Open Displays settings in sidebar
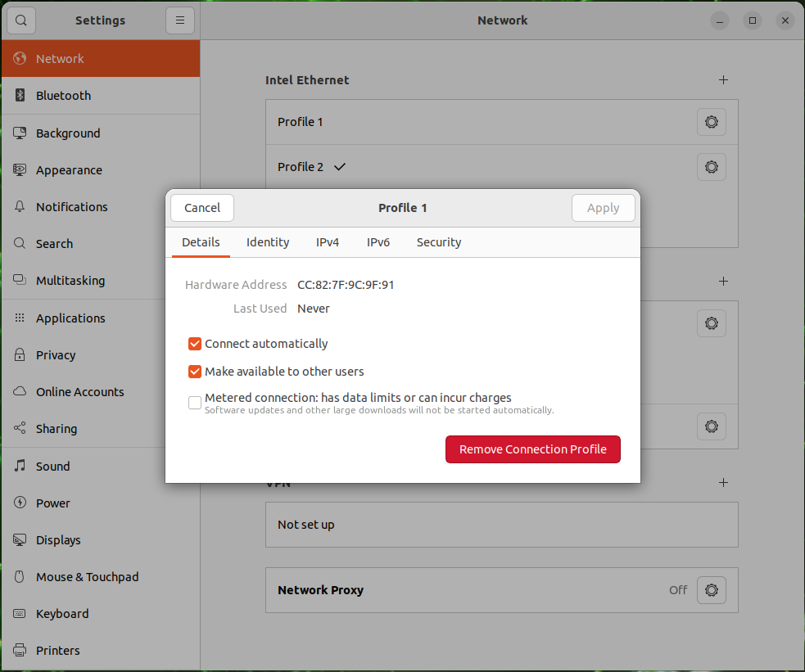Screen dimensions: 805x672 tap(58, 540)
